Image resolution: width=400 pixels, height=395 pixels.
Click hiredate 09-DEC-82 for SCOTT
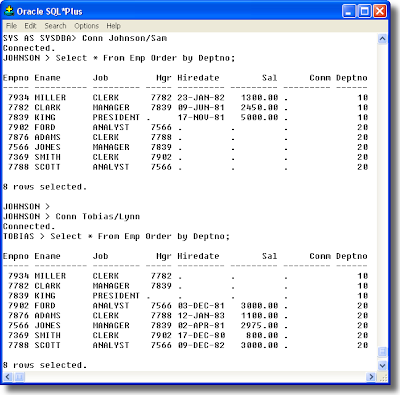201,345
